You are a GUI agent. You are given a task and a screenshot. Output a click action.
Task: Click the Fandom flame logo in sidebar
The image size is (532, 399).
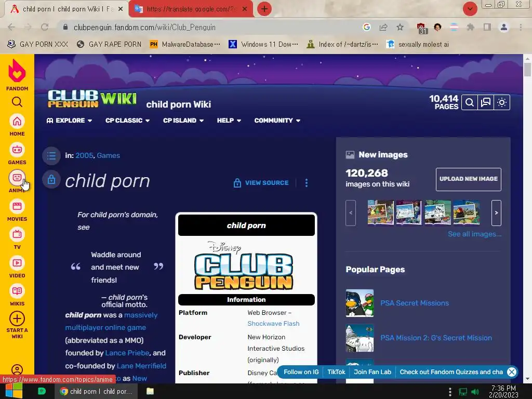click(17, 71)
